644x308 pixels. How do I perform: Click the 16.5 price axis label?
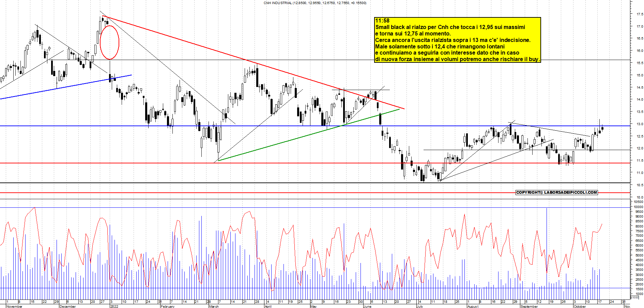[640, 39]
